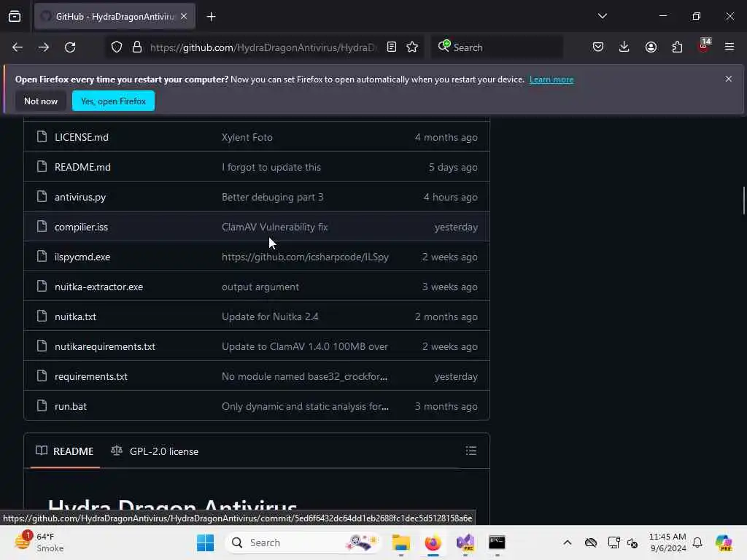
Task: Open antivirus.py file
Action: [80, 197]
